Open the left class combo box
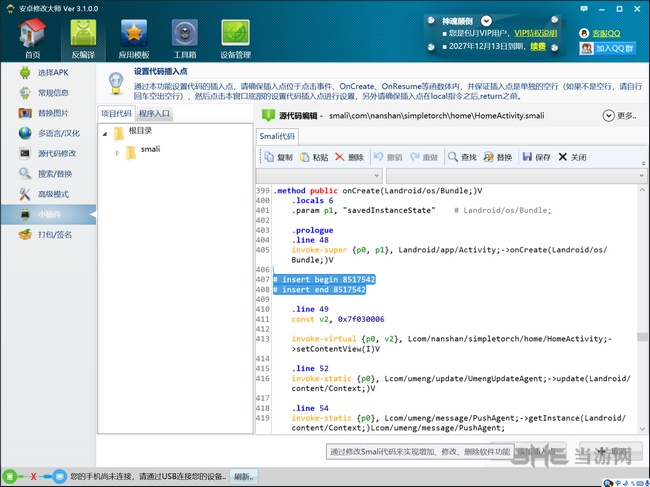650x487 pixels. 319,176
